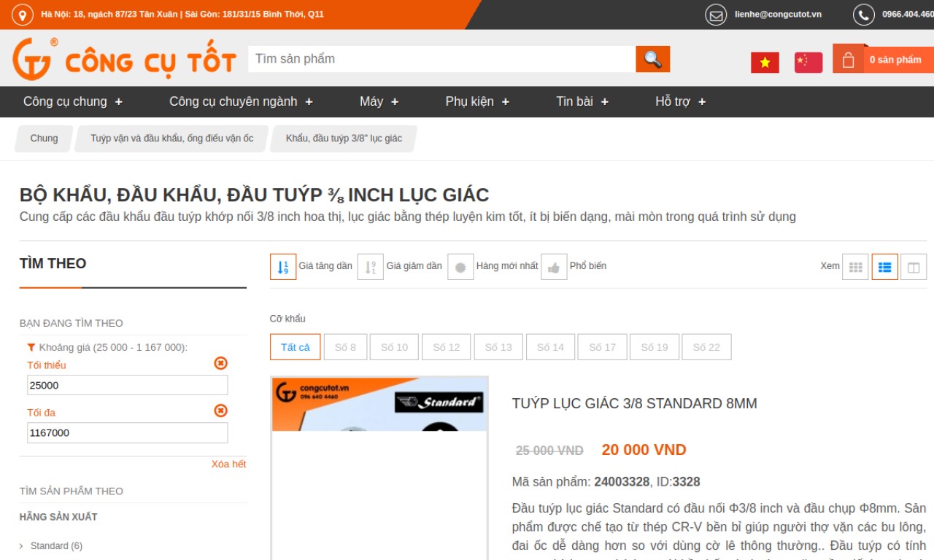Click the email envelope icon
Image resolution: width=934 pixels, height=560 pixels.
click(x=717, y=15)
